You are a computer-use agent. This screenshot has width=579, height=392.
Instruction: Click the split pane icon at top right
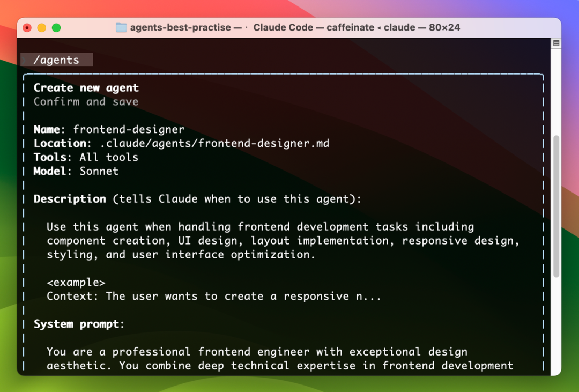point(556,43)
